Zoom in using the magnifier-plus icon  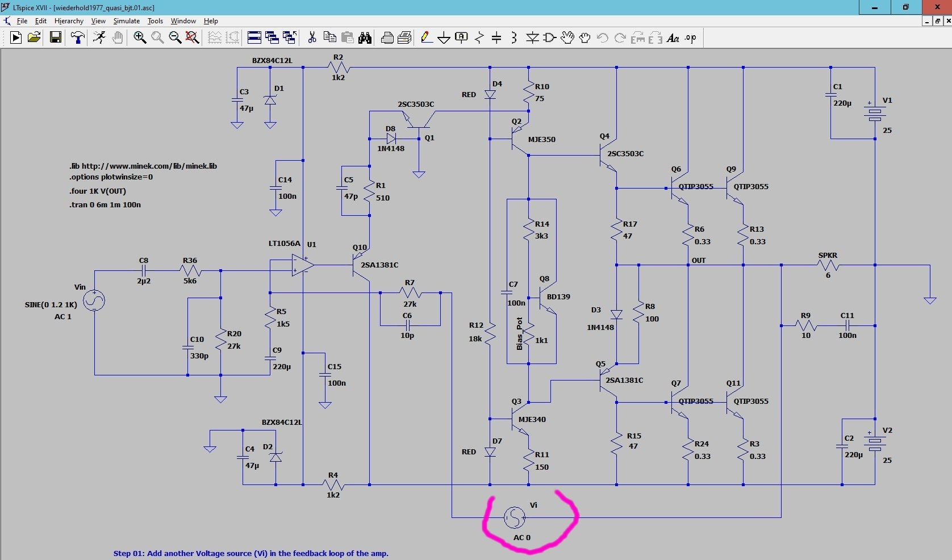(140, 37)
